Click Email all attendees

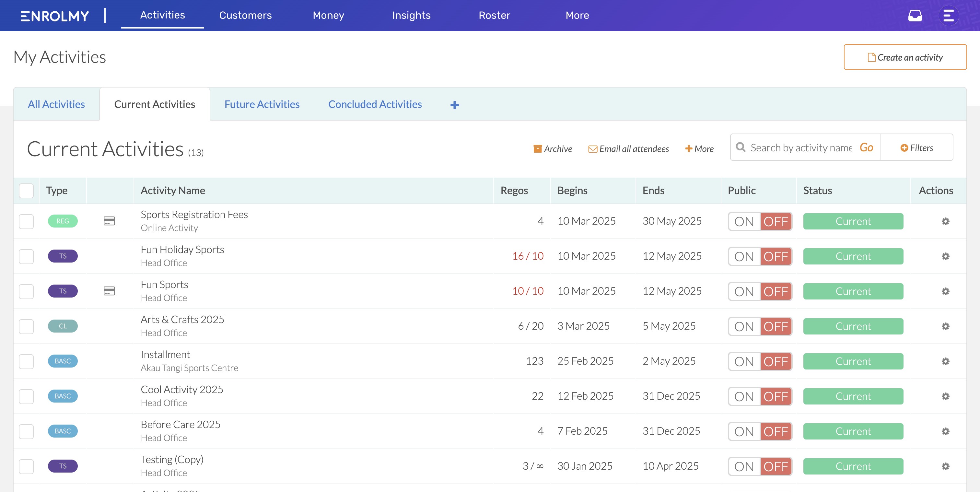[628, 149]
